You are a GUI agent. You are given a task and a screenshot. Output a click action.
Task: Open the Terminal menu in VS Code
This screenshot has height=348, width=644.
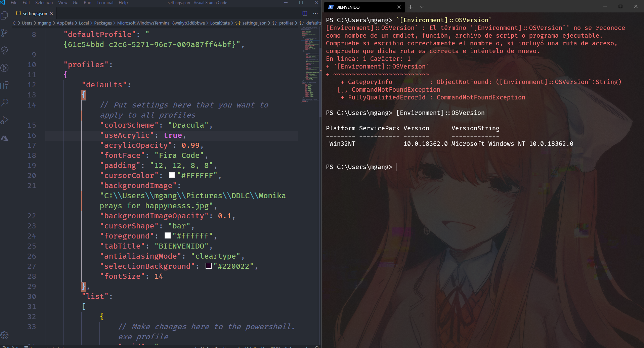(105, 3)
